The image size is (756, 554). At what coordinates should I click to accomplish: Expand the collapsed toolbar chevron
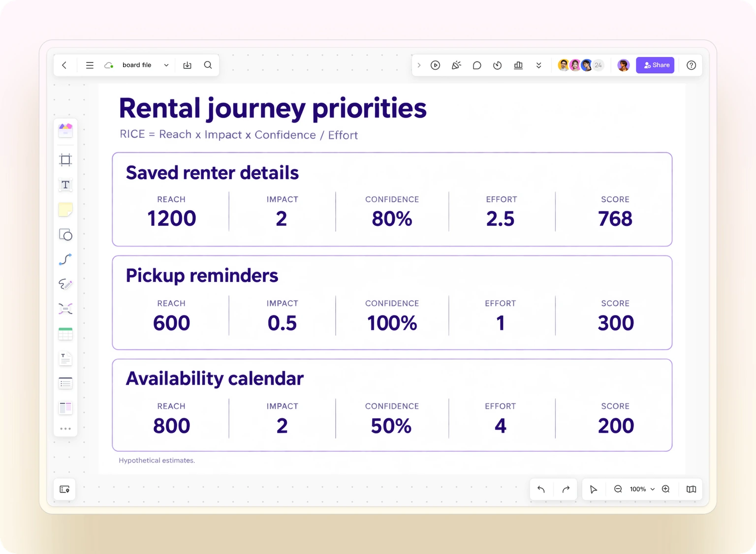419,65
